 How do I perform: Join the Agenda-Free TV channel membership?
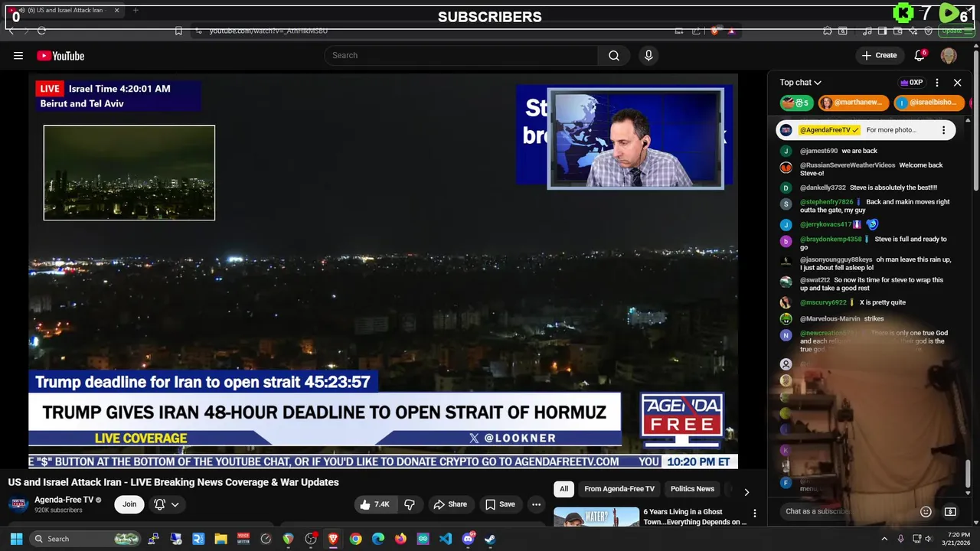pyautogui.click(x=129, y=504)
